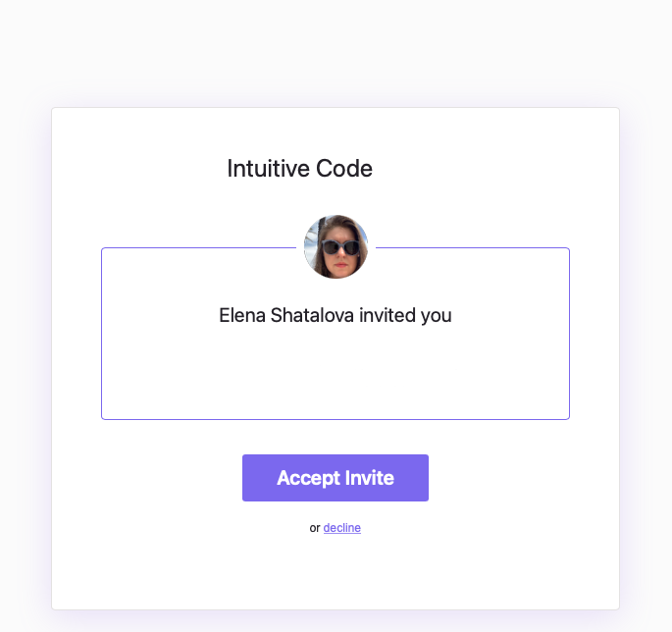Click the "Elena Shatalova invited you" message
Viewport: 672px width, 632px height.
pos(336,316)
